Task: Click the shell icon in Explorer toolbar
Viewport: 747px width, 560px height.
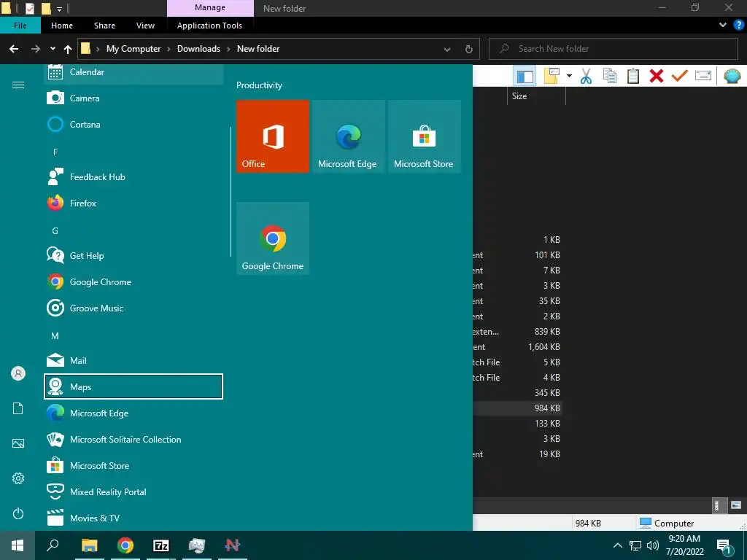Action: 732,76
